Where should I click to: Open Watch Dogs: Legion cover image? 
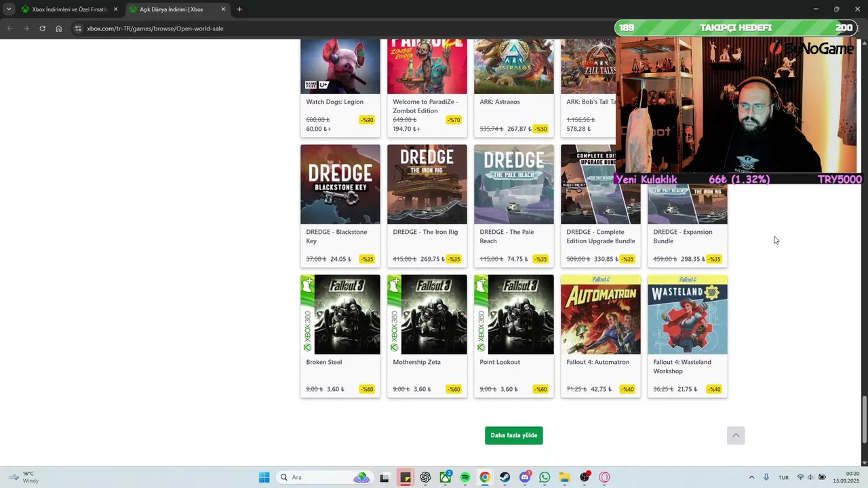coord(340,66)
